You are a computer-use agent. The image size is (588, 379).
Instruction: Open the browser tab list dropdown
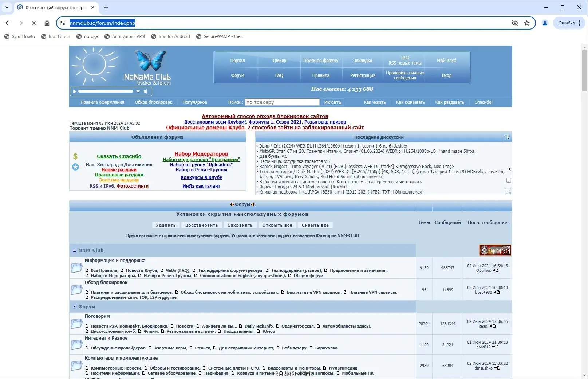tap(7, 7)
